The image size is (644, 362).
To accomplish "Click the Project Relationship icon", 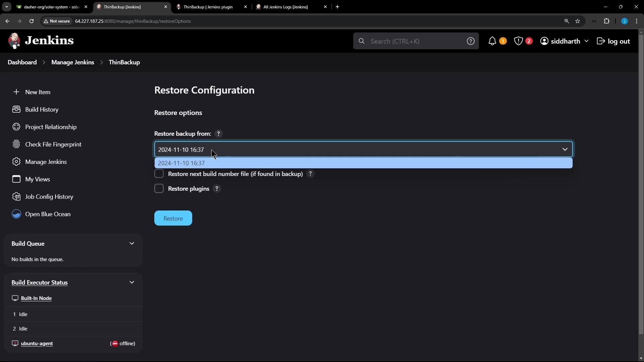I will [16, 127].
